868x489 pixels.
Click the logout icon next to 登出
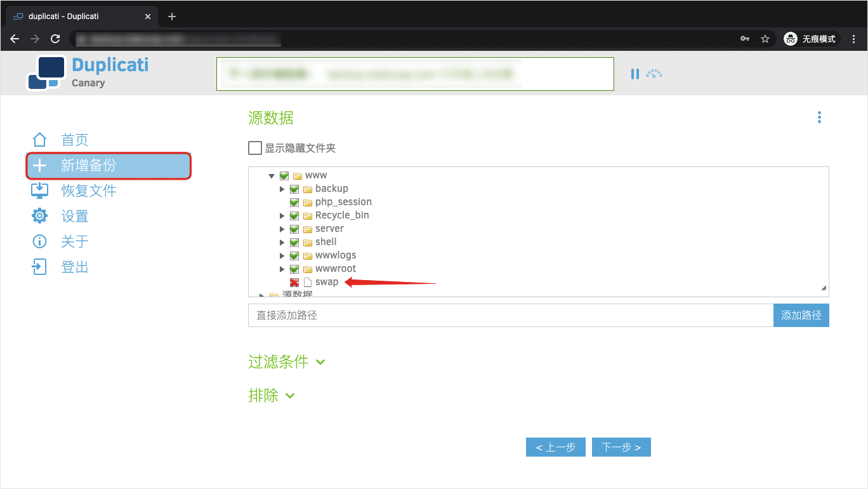pos(39,267)
